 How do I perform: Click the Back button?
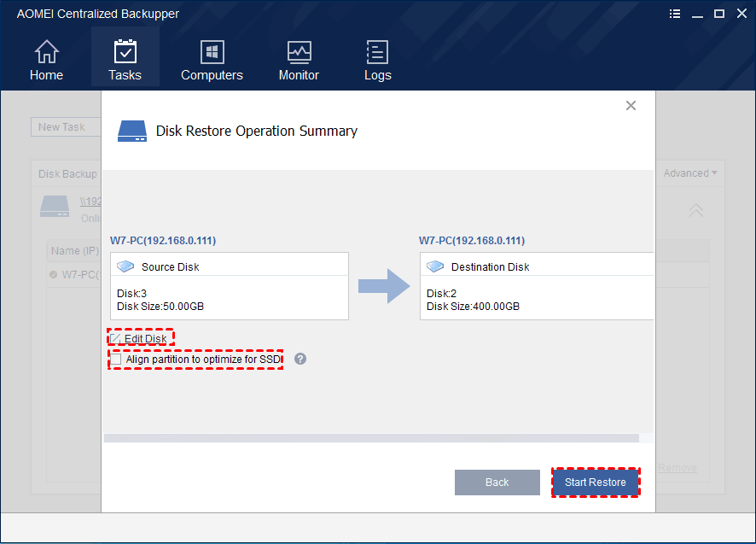click(x=497, y=483)
